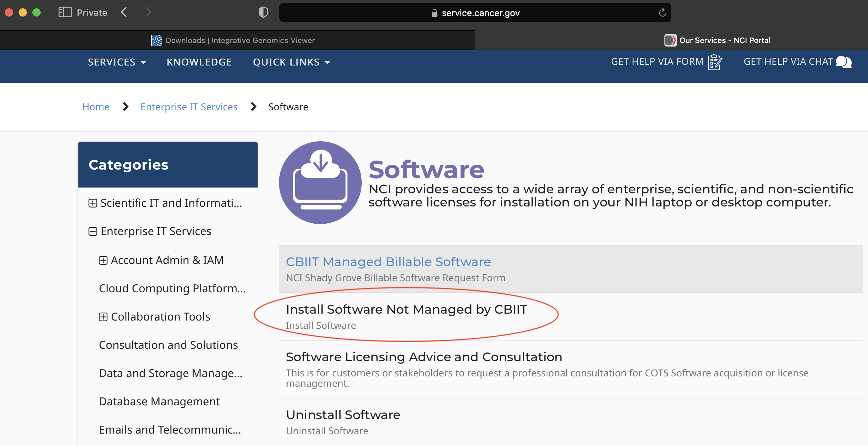Click the Get Help Via Form clipboard icon

(715, 62)
